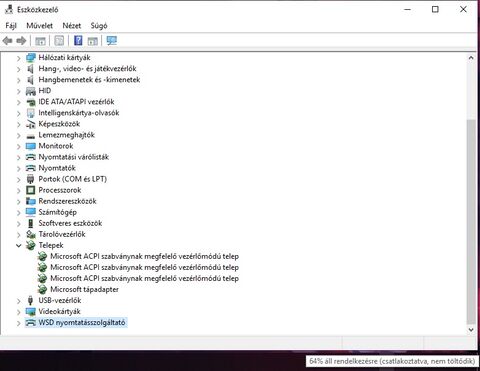Click the action pane toolbar icon
Screen dimensions: 480x371
[92, 41]
